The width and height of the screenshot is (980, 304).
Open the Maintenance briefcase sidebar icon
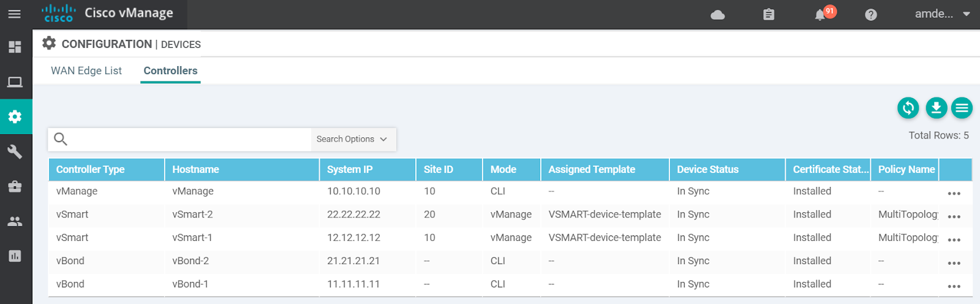click(x=15, y=186)
